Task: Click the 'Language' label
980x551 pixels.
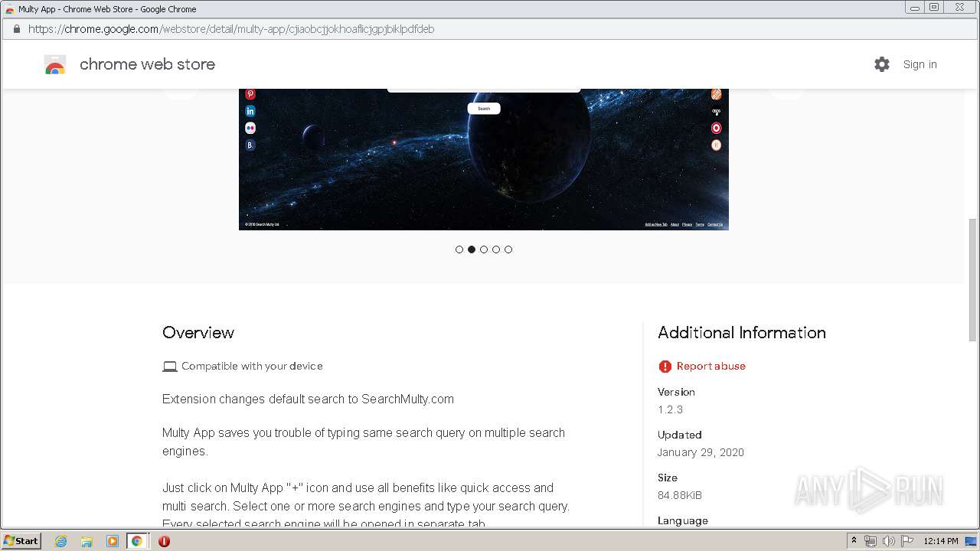Action: click(x=683, y=520)
